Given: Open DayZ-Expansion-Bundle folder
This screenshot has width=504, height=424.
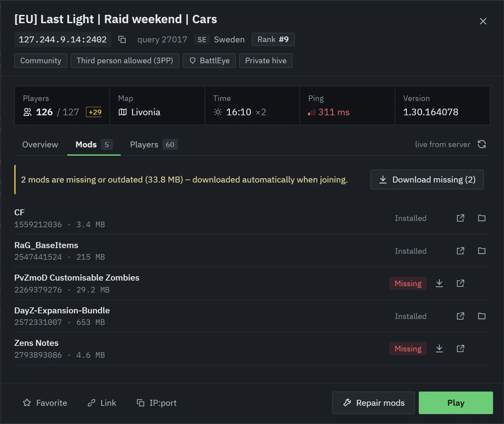Looking at the screenshot, I should 482,316.
